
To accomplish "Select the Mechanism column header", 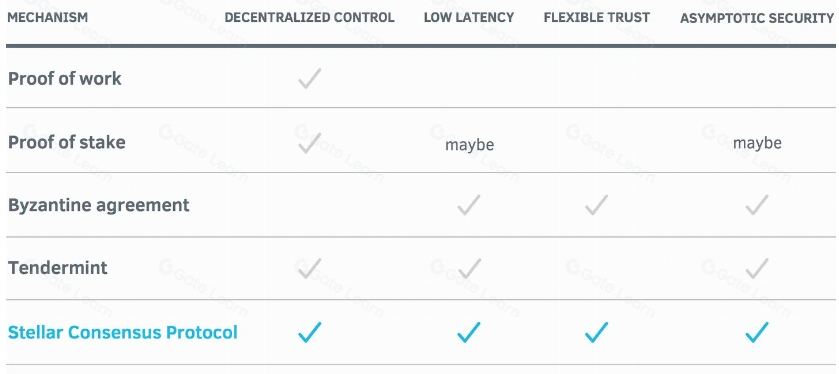I will click(x=48, y=17).
